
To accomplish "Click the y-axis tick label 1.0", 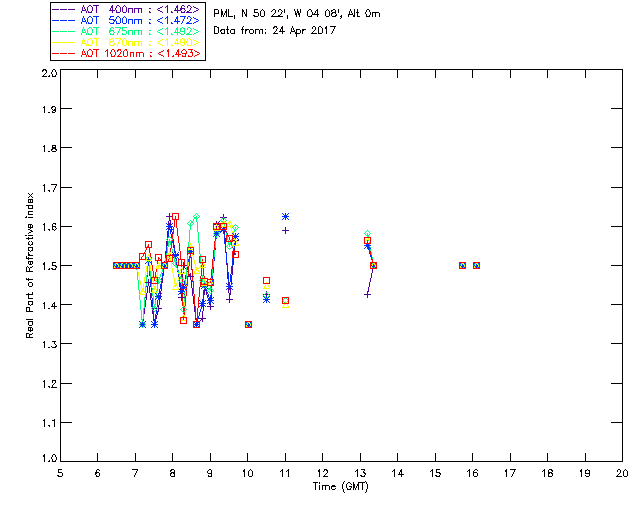I will coord(49,458).
